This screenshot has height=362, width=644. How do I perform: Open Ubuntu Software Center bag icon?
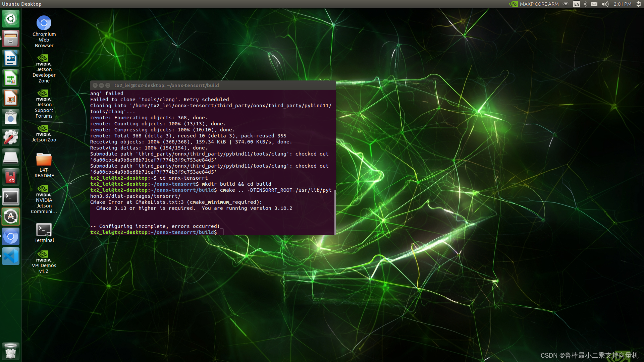click(x=11, y=118)
